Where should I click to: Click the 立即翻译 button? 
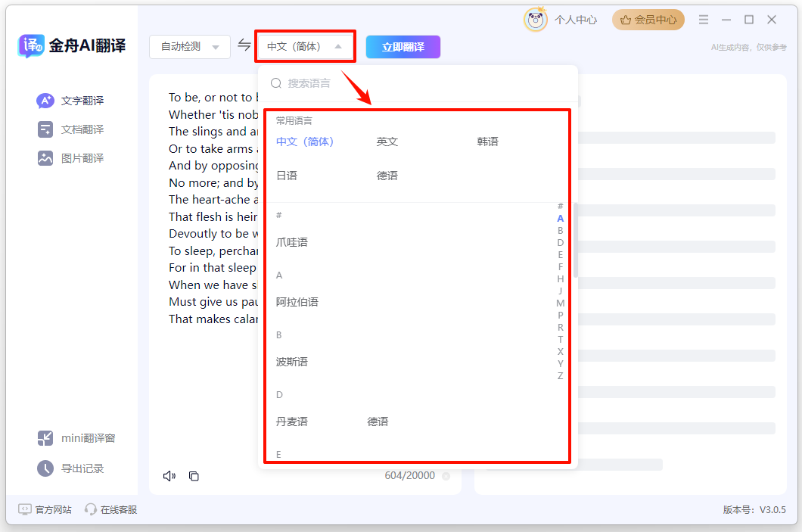coord(403,47)
